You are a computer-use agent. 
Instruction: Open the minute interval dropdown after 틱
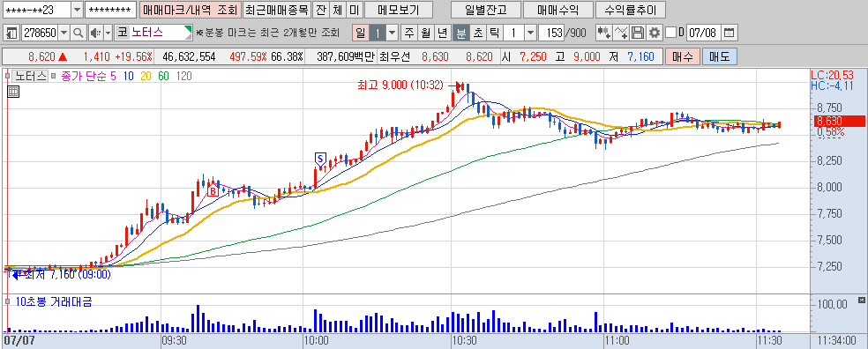530,33
